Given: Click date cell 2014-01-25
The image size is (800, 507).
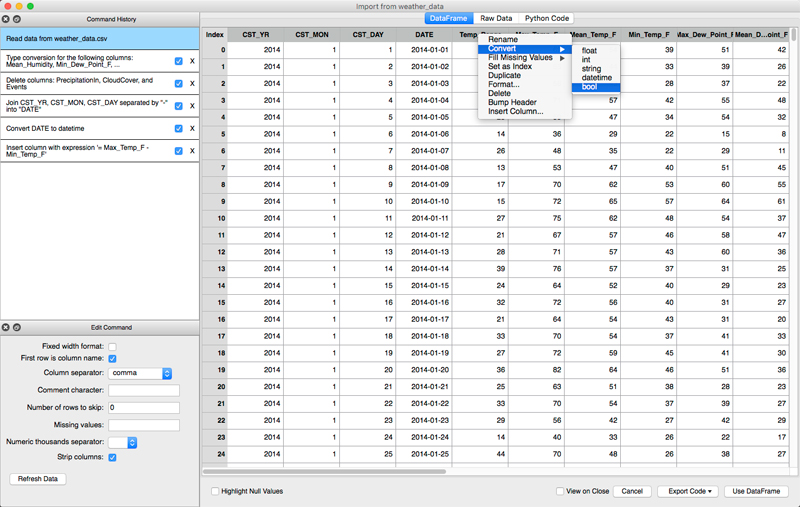Looking at the screenshot, I should click(424, 454).
